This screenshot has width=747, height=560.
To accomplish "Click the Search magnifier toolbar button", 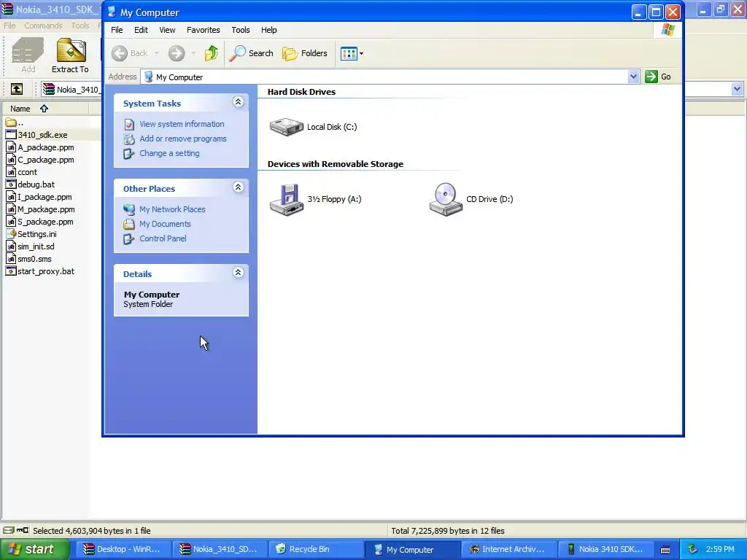I will [x=251, y=53].
